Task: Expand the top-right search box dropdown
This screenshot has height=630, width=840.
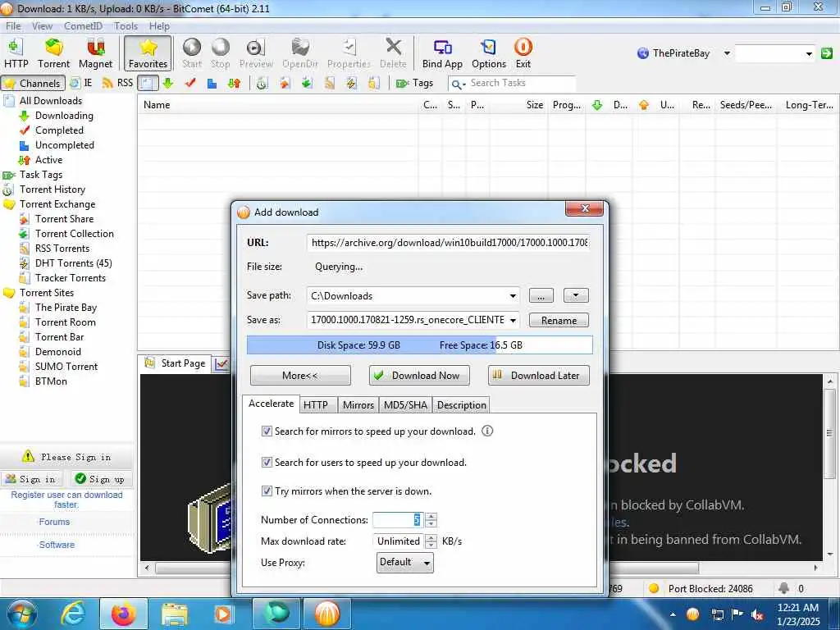Action: [x=808, y=53]
